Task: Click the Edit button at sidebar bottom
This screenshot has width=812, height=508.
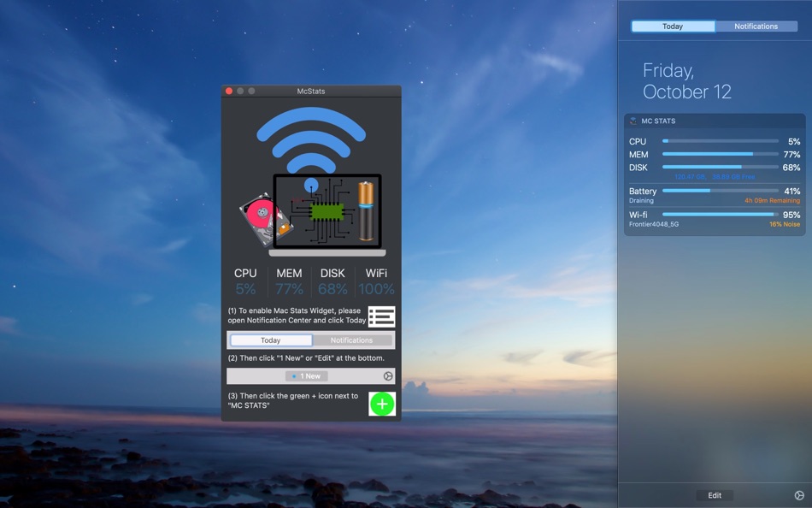Action: (715, 495)
